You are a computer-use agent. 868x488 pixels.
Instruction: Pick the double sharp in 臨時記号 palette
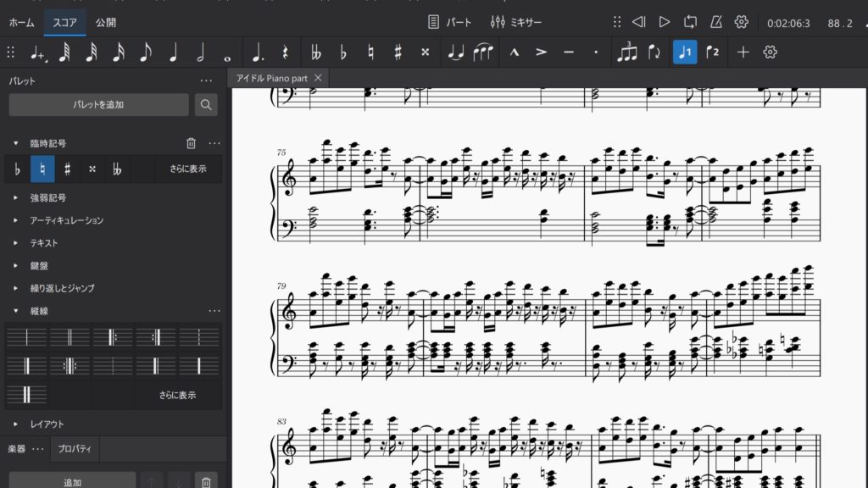92,169
